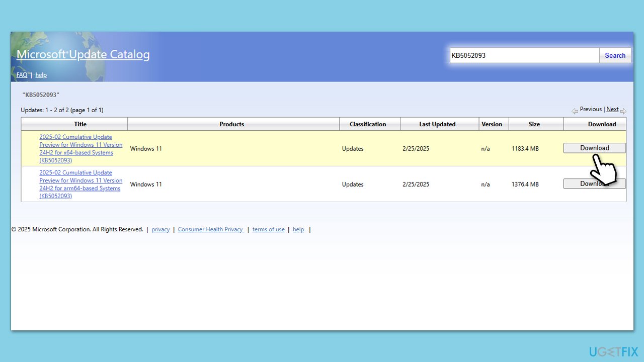Download the arm64-based Systems update

(x=594, y=184)
